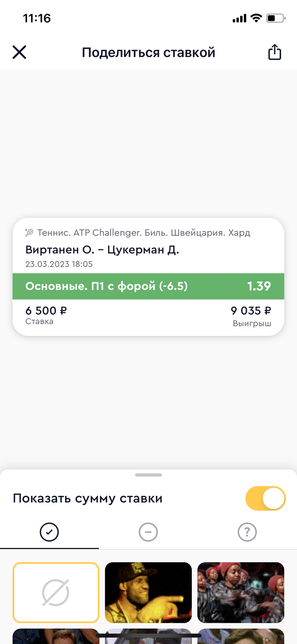Tap the cellular signal bars icon
Viewport: 297px width, 644px height.
239,18
